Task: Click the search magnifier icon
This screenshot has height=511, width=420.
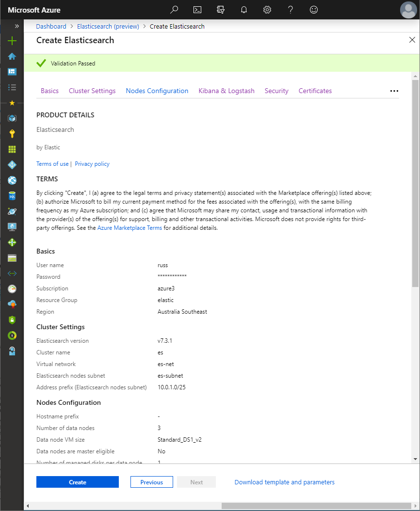Action: pos(174,10)
